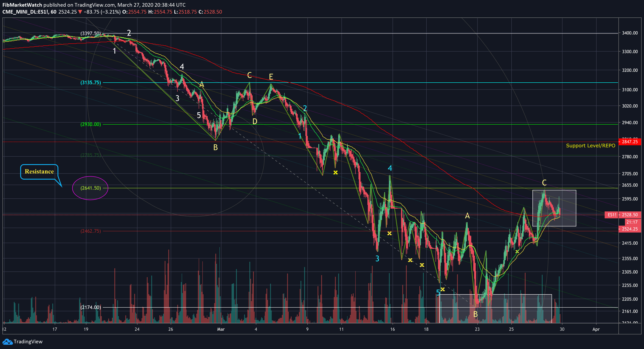The width and height of the screenshot is (644, 349).
Task: Click the yellow E wave label
Action: pos(271,76)
